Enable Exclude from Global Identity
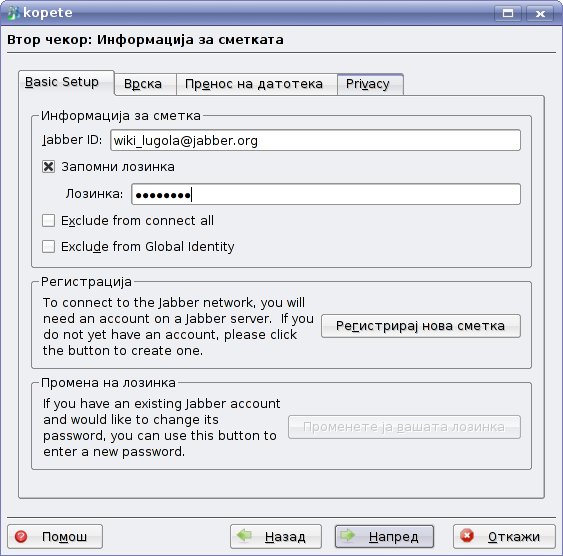 point(48,247)
